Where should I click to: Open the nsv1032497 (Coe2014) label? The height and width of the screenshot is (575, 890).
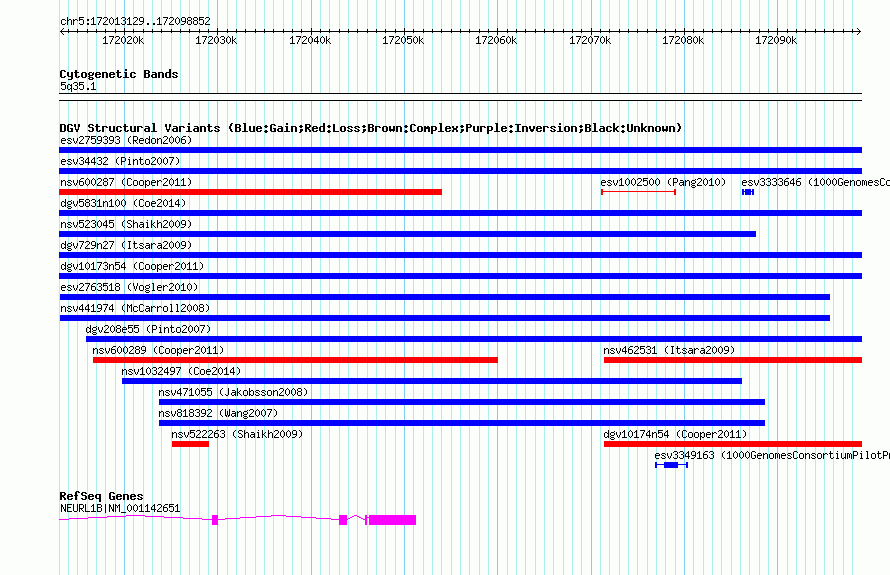pos(181,371)
